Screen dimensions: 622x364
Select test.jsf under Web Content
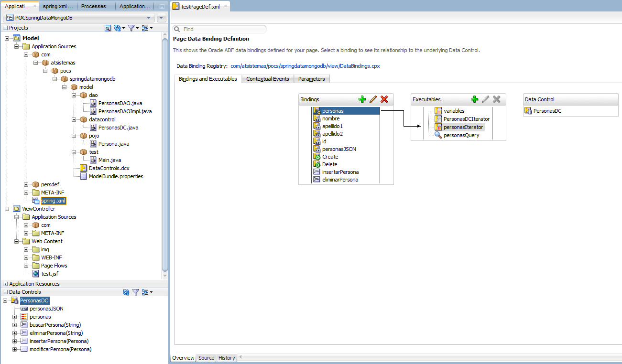coord(50,274)
